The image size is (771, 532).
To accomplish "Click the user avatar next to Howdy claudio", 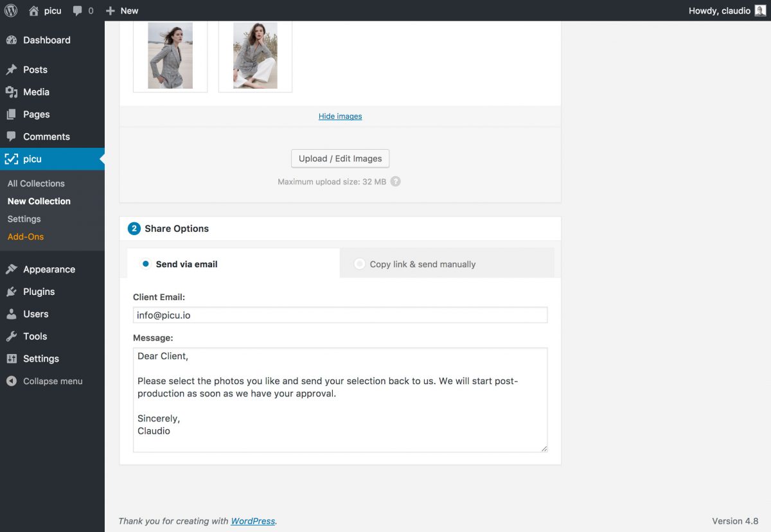I will point(760,10).
